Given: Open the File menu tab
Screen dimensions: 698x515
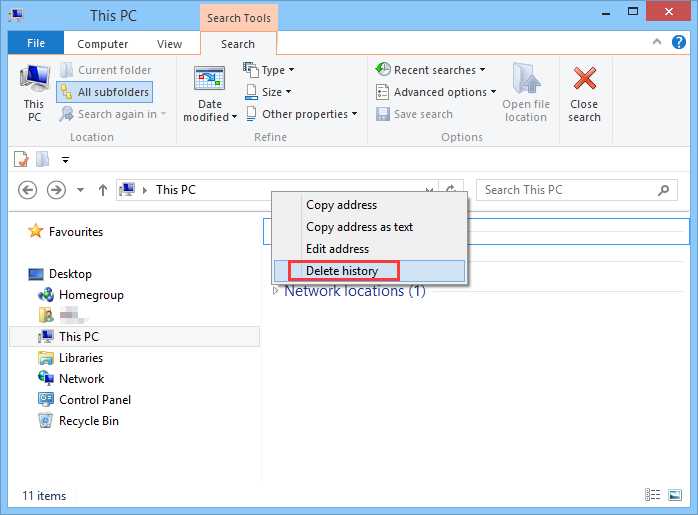Looking at the screenshot, I should pyautogui.click(x=36, y=43).
